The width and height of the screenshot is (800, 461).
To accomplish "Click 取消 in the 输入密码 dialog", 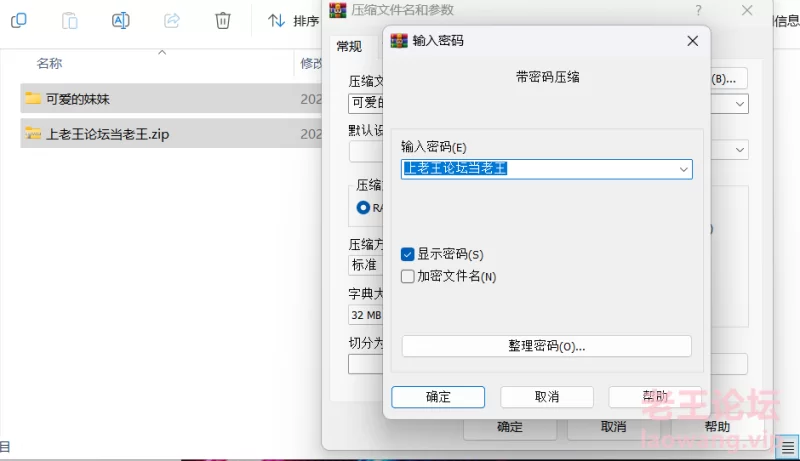I will 546,397.
